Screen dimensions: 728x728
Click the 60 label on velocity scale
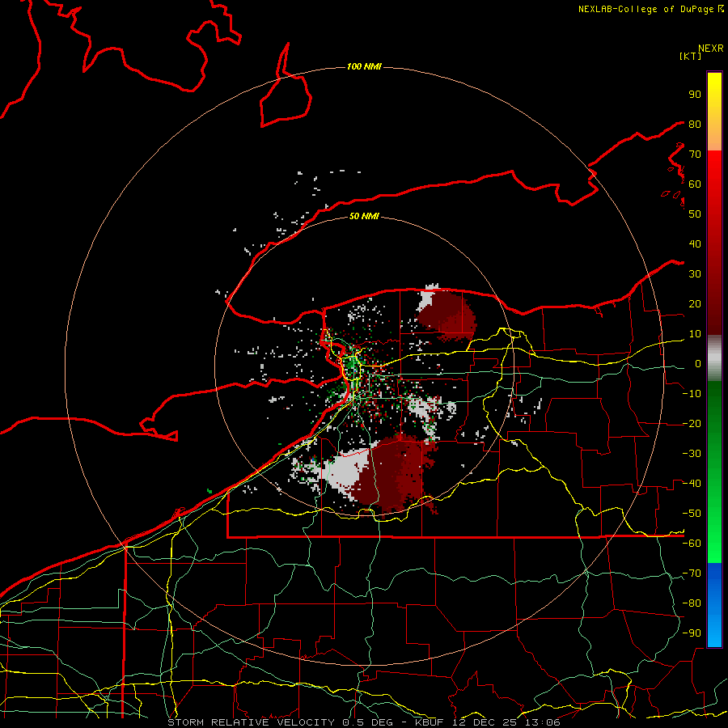(695, 184)
